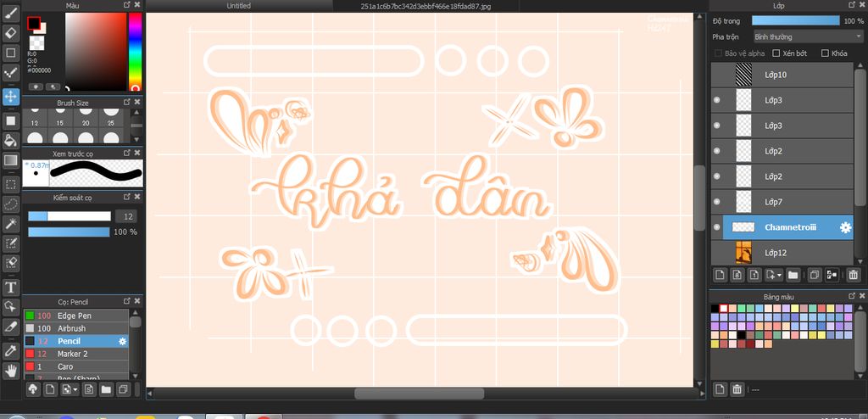
Task: Select the Text tool
Action: [x=10, y=287]
